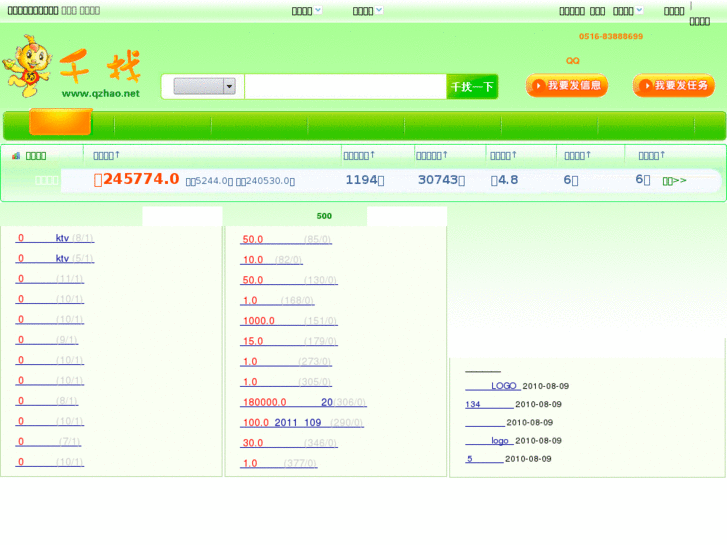Click the 5244.0 value in stats row

210,181
